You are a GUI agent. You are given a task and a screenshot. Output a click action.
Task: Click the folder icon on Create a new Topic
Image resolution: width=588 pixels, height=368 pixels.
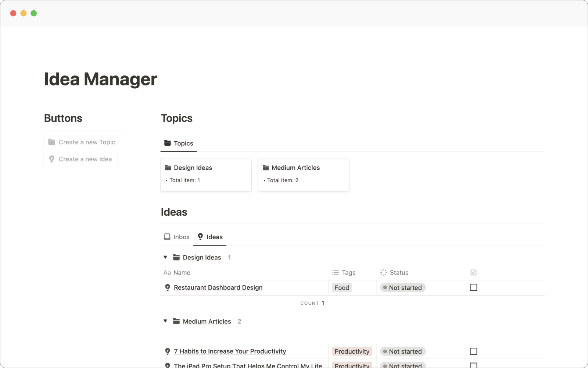tap(52, 142)
